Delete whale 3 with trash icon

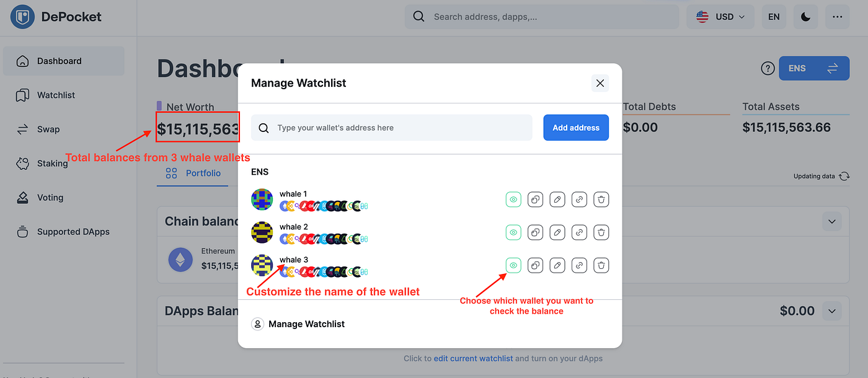(x=601, y=265)
